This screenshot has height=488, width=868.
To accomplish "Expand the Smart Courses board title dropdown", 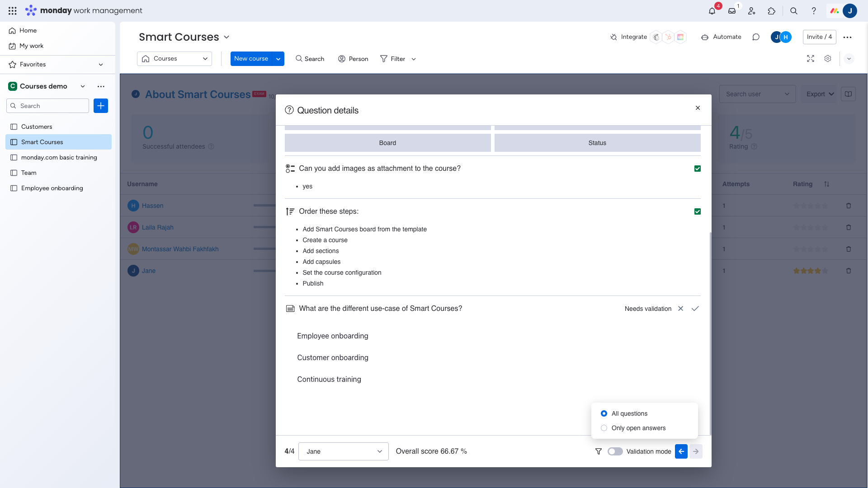I will (x=227, y=37).
